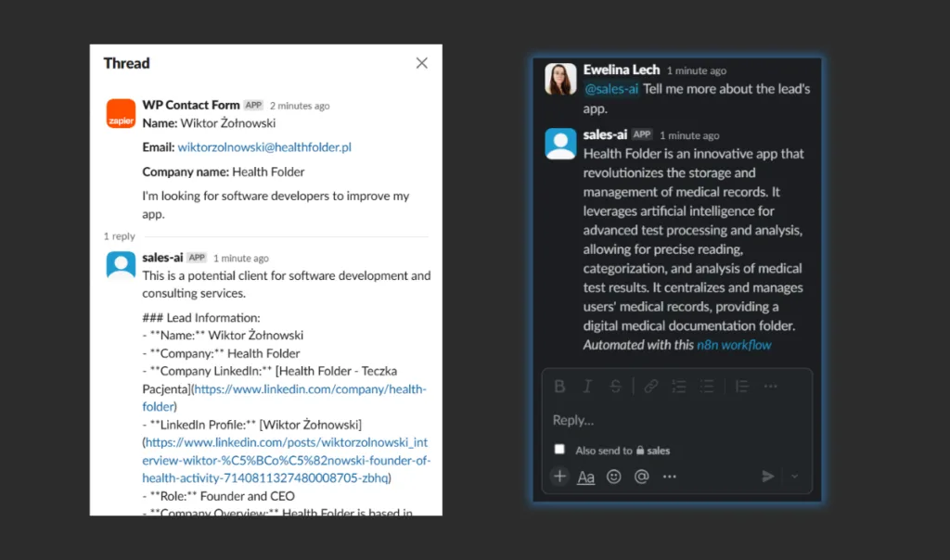950x560 pixels.
Task: Toggle bold formatting in reply composer
Action: 559,387
